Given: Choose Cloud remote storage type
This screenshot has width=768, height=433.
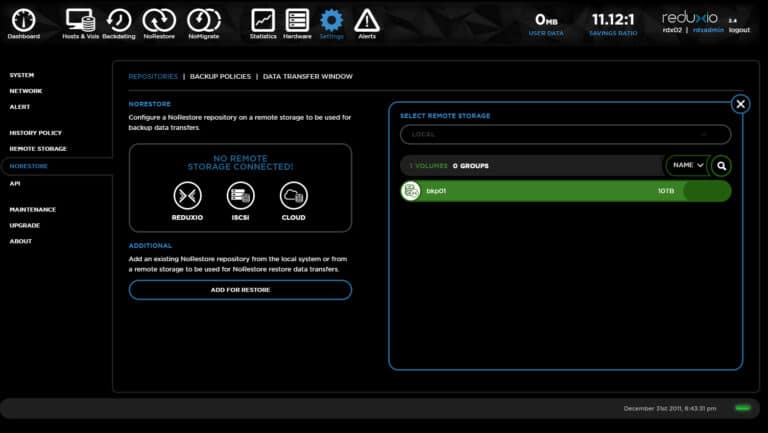Looking at the screenshot, I should [293, 201].
